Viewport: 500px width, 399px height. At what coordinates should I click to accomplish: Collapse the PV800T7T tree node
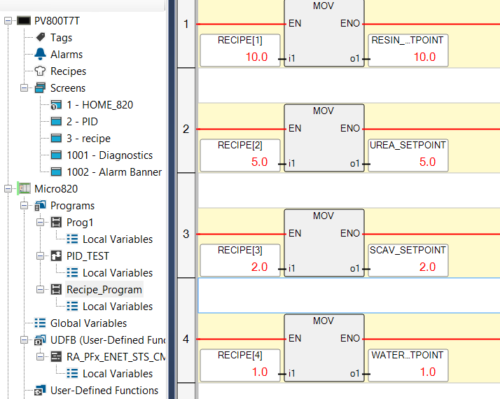8,21
